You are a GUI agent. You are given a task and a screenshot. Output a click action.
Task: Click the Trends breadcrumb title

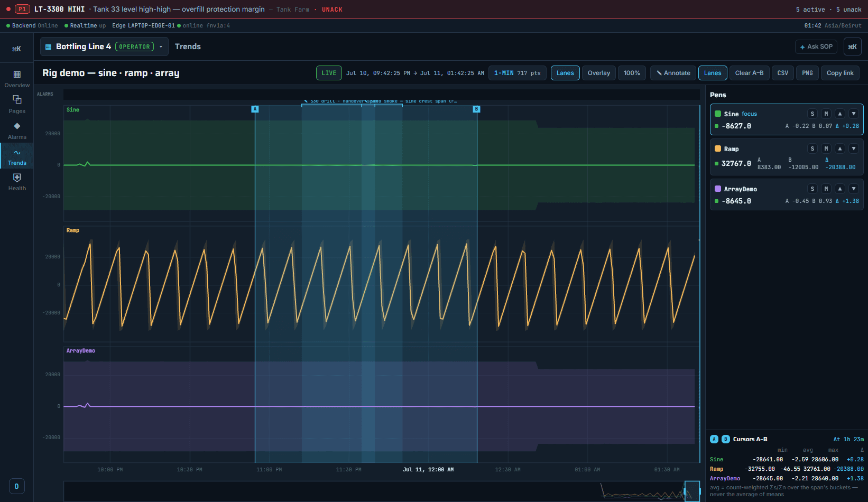coord(188,47)
